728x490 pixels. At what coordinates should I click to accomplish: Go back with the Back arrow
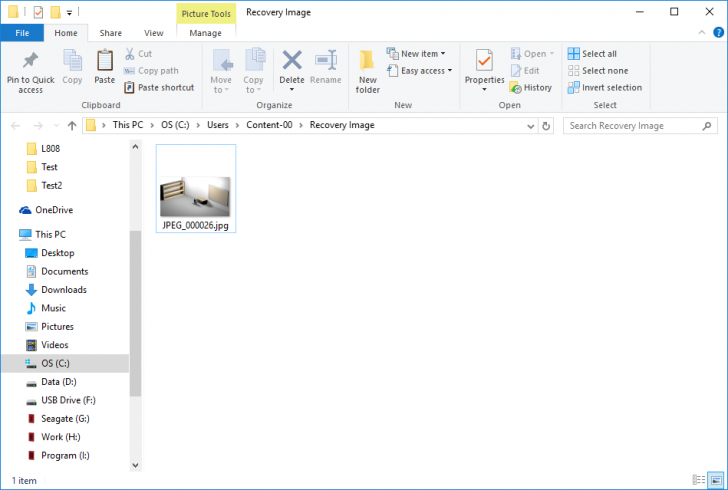point(16,125)
